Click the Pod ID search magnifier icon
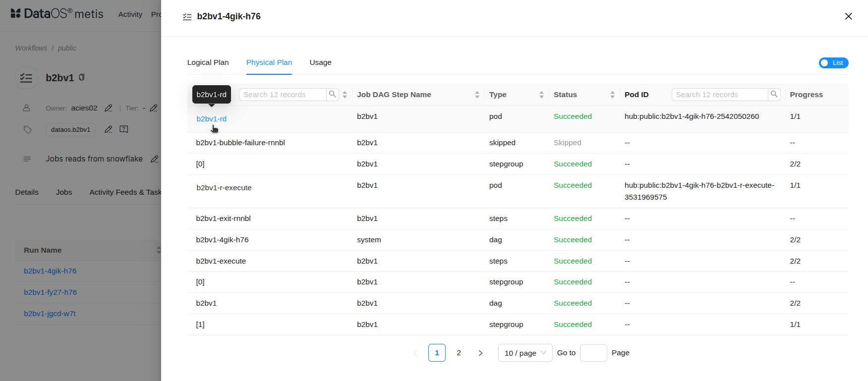Viewport: 868px width, 381px height. pos(774,94)
